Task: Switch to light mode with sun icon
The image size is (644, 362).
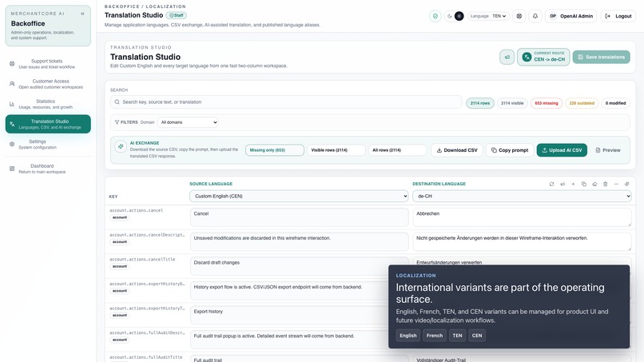Action: point(459,16)
